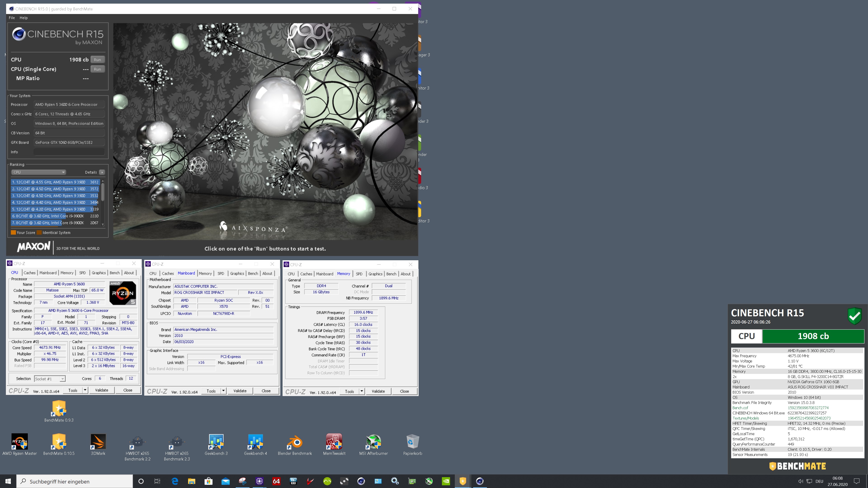Image resolution: width=868 pixels, height=488 pixels.
Task: Open Tools dropdown arrow in CPU-Z CPU window
Action: [x=85, y=390]
